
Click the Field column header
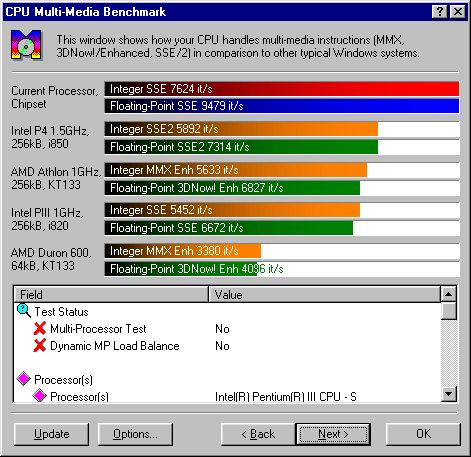tap(111, 294)
